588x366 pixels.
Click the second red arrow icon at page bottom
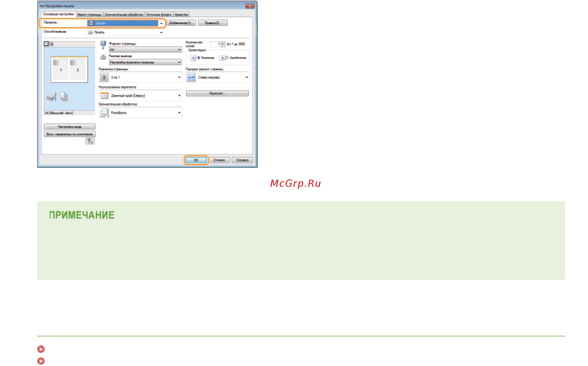(x=41, y=361)
